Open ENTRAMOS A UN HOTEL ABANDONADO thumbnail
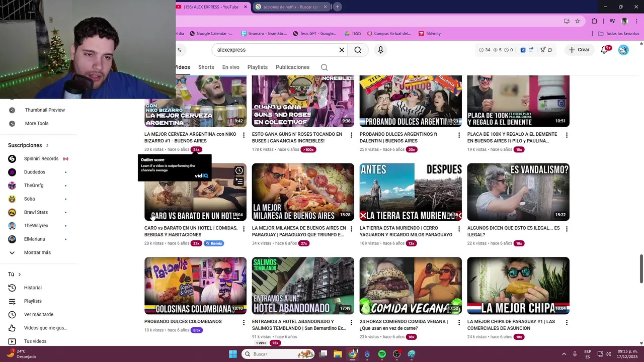This screenshot has height=362, width=644. (x=303, y=286)
